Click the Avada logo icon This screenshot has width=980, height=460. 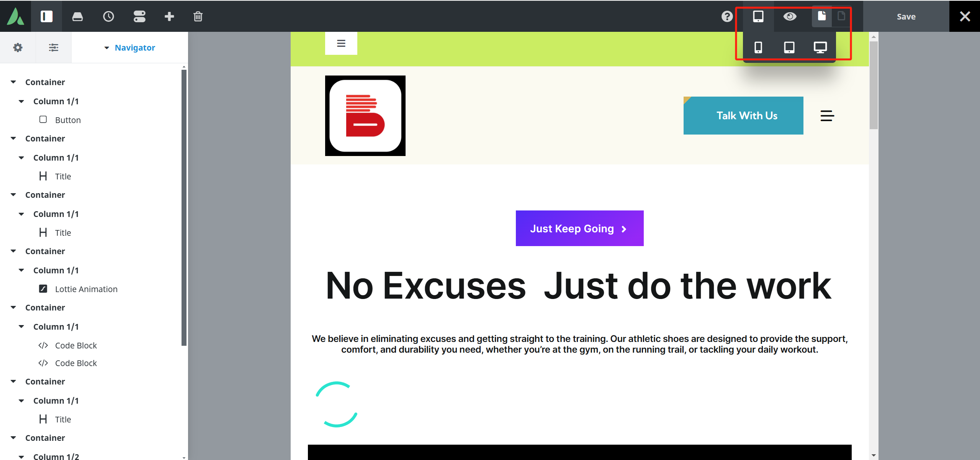click(x=15, y=16)
